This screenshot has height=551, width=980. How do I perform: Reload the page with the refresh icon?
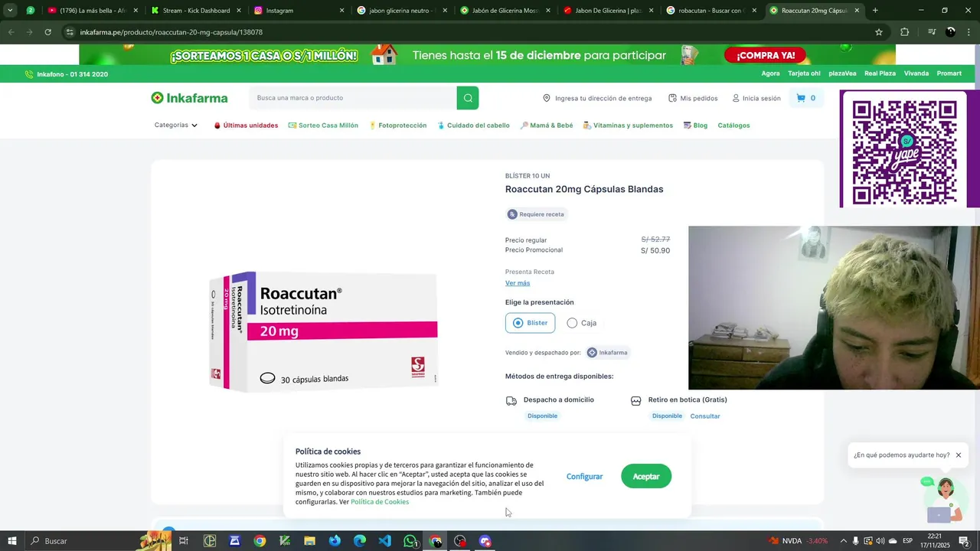click(47, 32)
